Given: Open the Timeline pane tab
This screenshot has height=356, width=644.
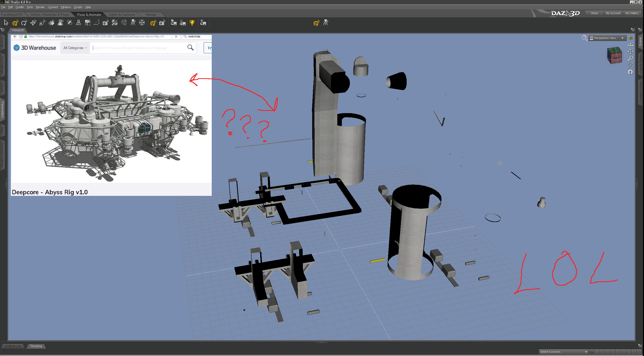Looking at the screenshot, I should click(x=36, y=346).
